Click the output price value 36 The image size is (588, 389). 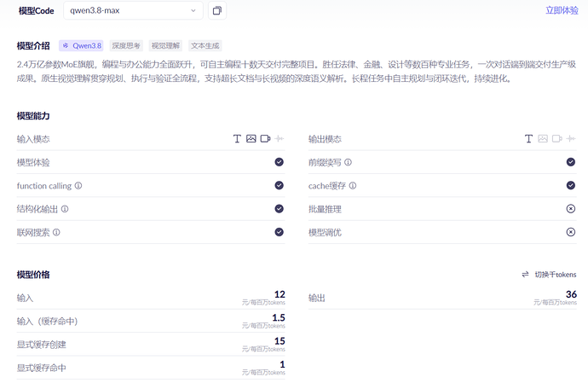572,294
